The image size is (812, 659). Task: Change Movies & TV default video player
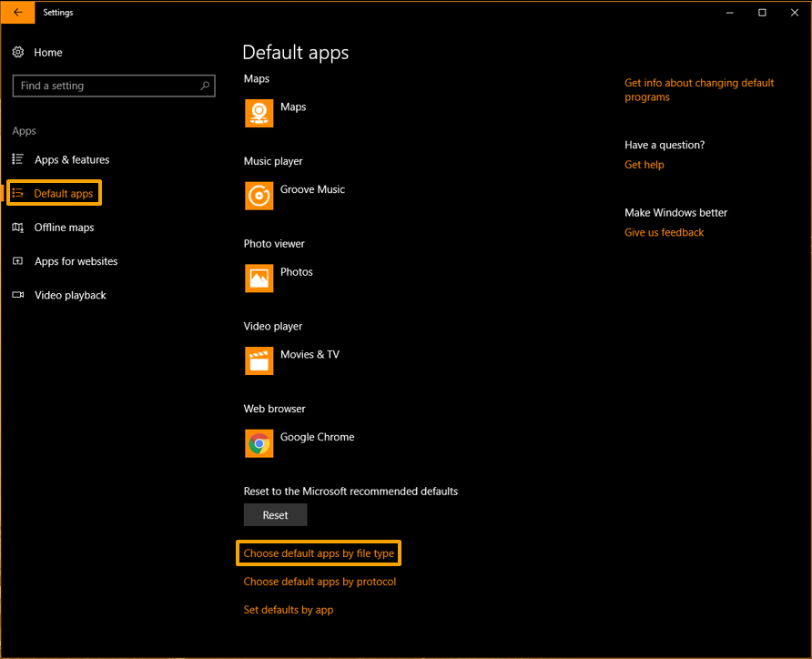click(x=310, y=355)
